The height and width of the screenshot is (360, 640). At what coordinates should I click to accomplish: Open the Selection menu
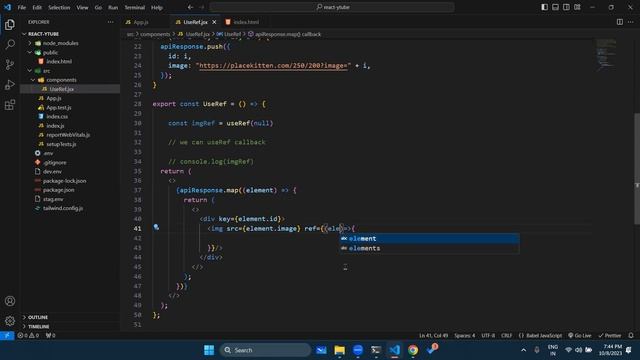(59, 7)
